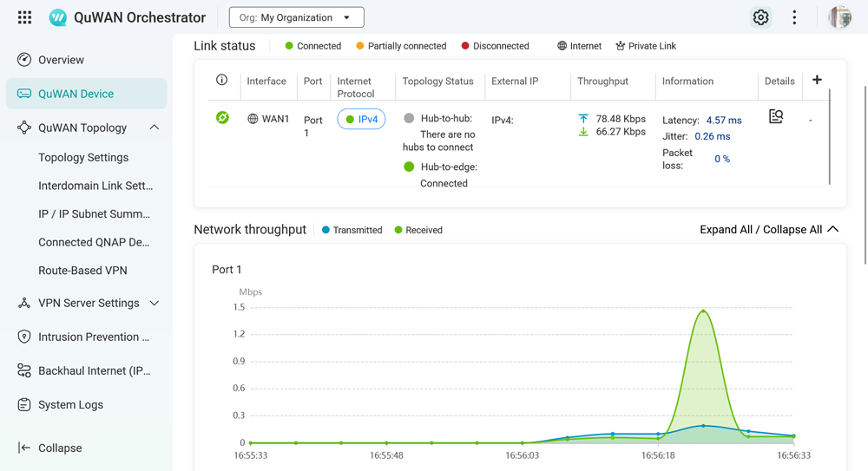The height and width of the screenshot is (471, 868).
Task: Go to Overview in the sidebar
Action: coord(61,60)
